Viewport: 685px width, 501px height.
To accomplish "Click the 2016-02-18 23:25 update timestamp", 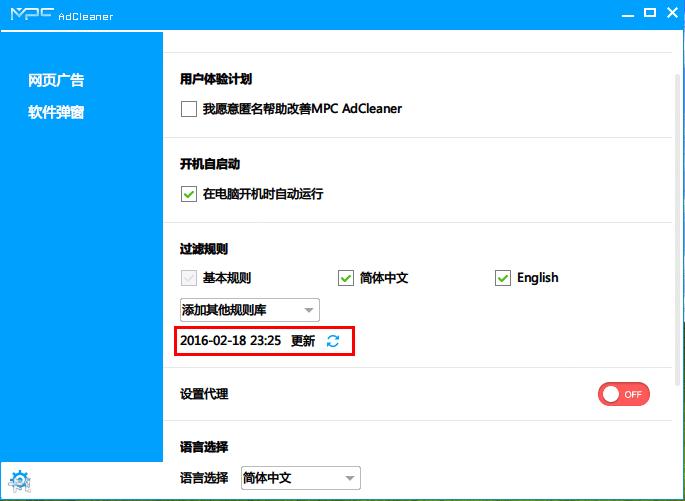I will [230, 341].
